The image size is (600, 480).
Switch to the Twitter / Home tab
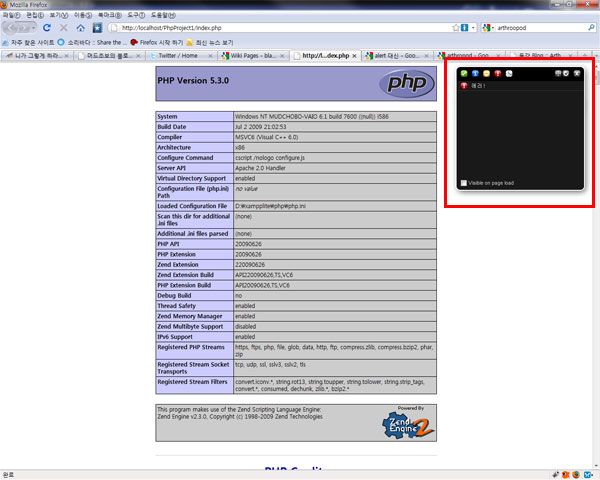(x=181, y=56)
